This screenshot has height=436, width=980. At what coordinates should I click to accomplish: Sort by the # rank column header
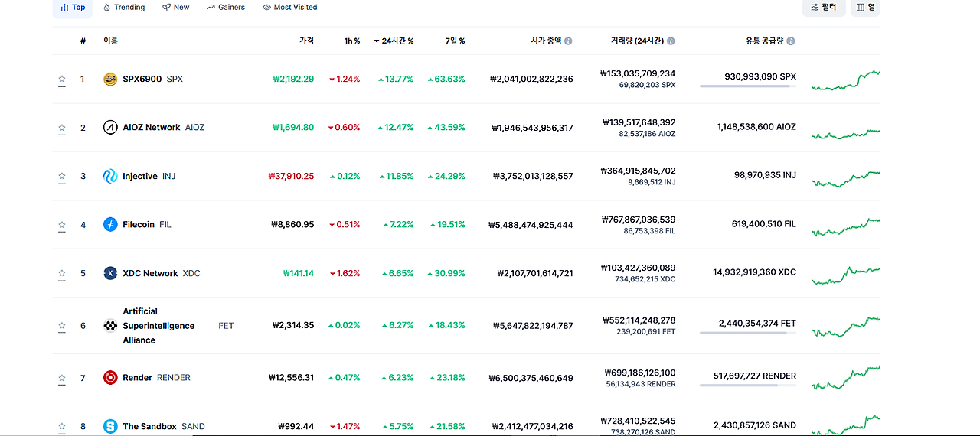tap(83, 41)
